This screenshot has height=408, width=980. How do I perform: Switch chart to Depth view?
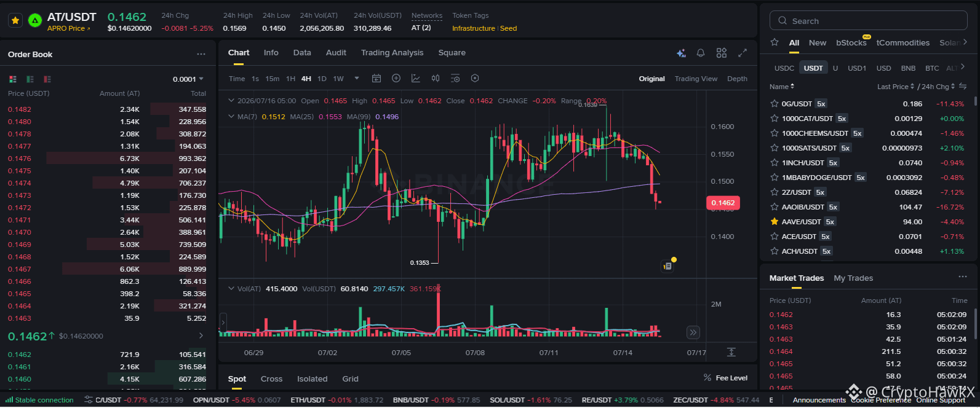(x=737, y=79)
